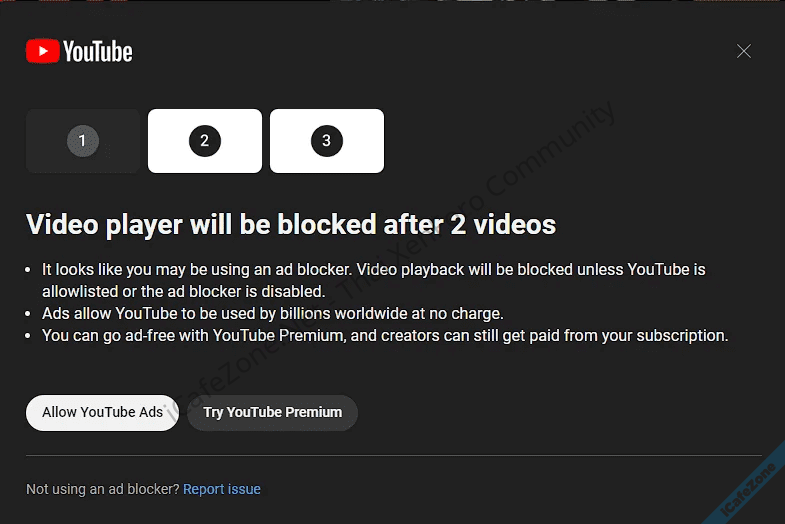
Task: Click the 'YouTube Premium' phrase in the third bullet
Action: tap(278, 335)
